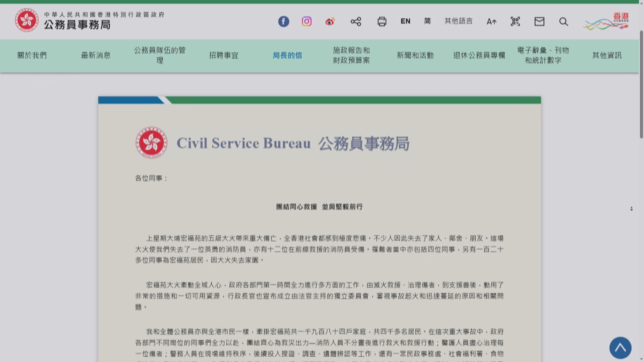This screenshot has height=362, width=644.
Task: Click the font size enlarge icon
Action: 491,21
